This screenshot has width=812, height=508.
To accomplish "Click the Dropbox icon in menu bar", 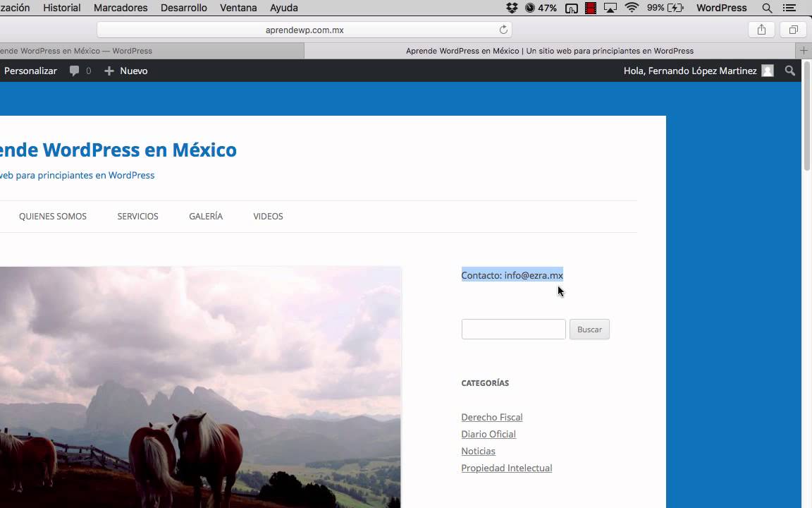I will click(512, 8).
